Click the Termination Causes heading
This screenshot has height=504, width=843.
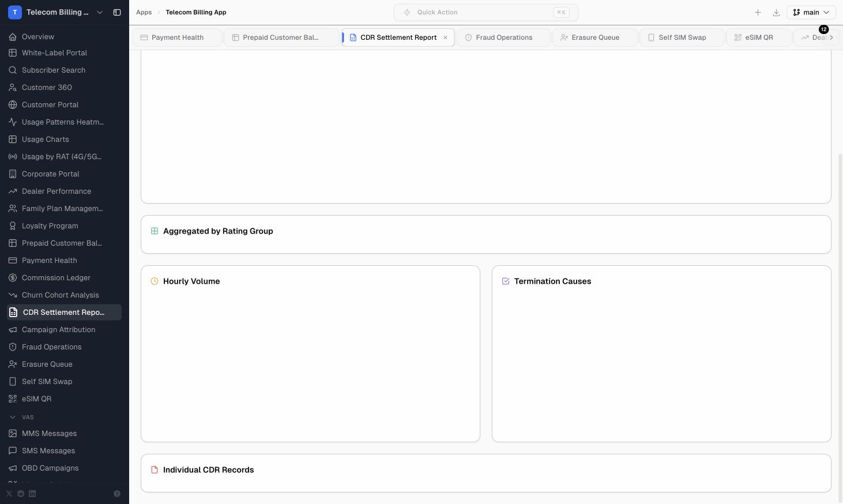pos(552,281)
